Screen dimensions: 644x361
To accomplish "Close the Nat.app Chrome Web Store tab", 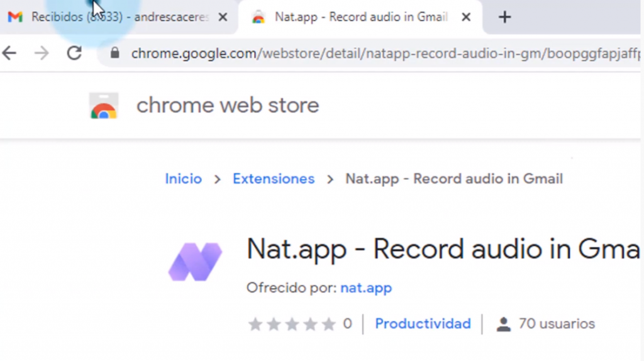I will tap(466, 17).
